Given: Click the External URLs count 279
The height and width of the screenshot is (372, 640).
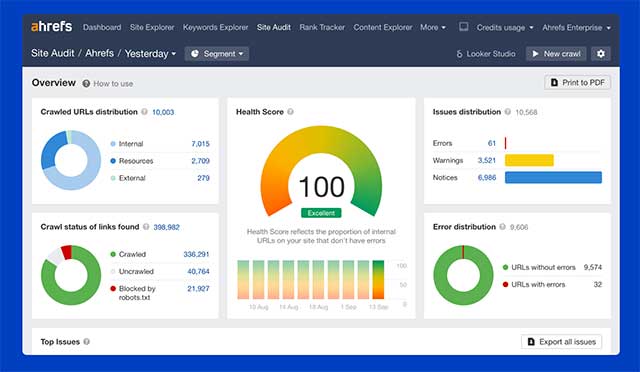Looking at the screenshot, I should pos(203,178).
